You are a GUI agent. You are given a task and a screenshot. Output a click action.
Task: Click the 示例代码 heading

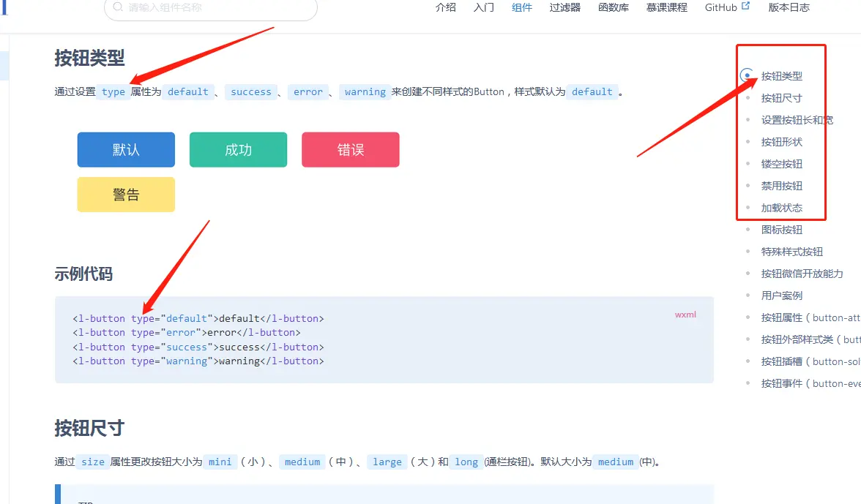point(83,274)
